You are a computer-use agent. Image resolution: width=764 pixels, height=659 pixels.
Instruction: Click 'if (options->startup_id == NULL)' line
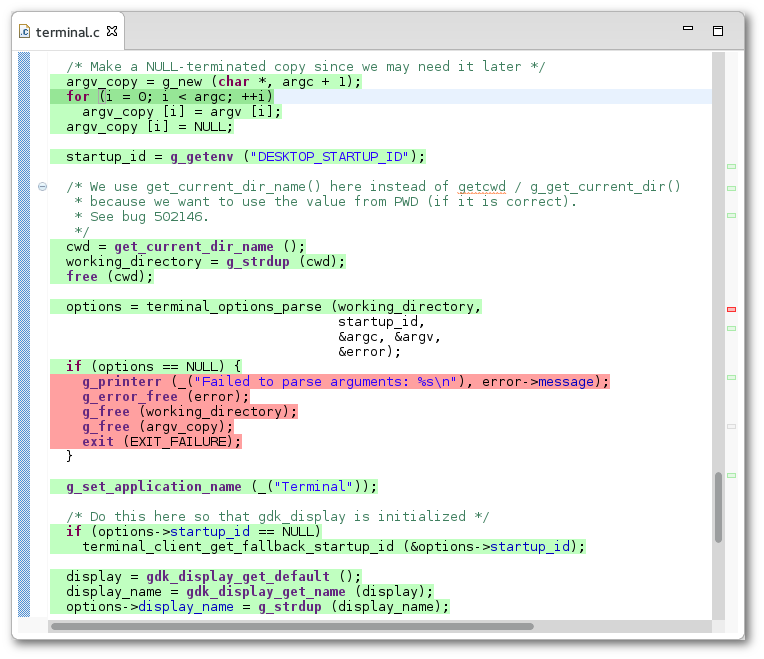193,531
